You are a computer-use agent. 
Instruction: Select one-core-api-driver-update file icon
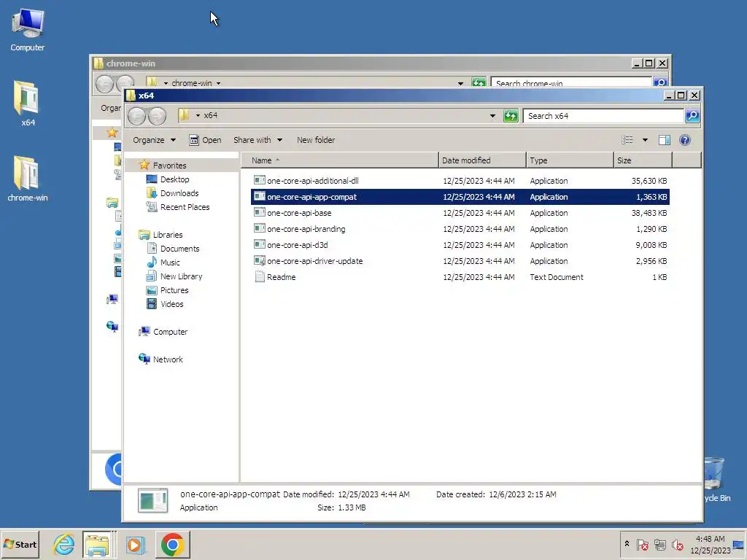(x=259, y=261)
